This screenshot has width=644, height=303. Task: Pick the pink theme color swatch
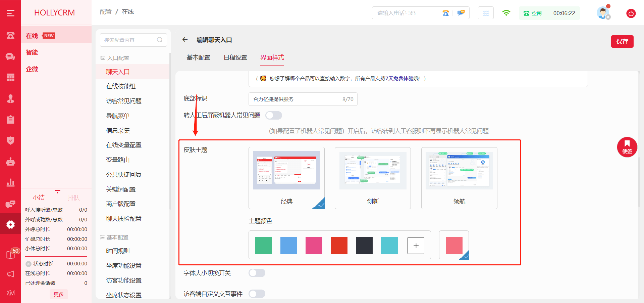(x=314, y=246)
